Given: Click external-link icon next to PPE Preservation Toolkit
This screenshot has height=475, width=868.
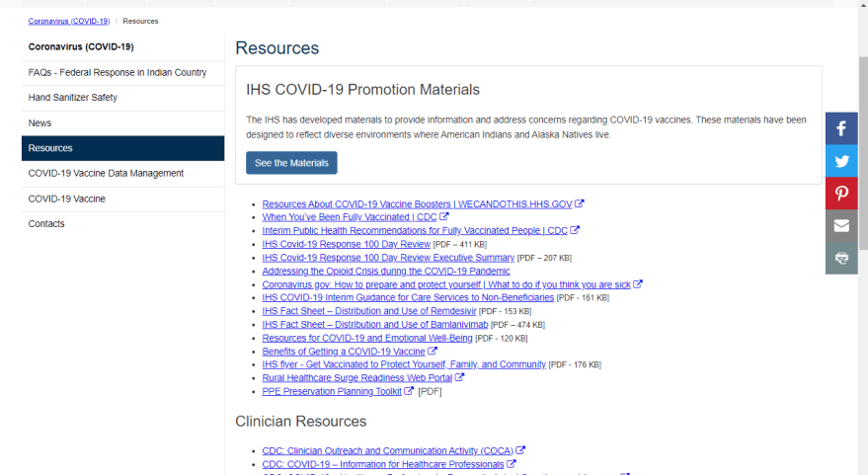Looking at the screenshot, I should click(409, 391).
